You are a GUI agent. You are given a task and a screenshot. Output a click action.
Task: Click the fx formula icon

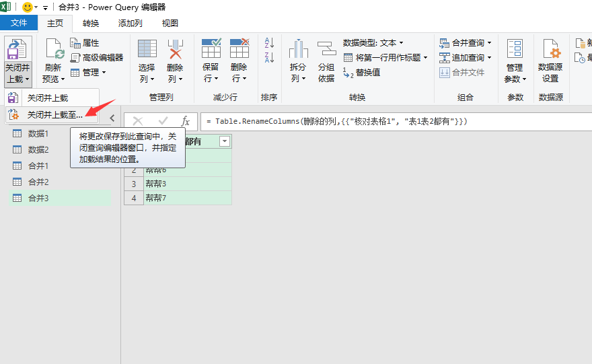(186, 121)
